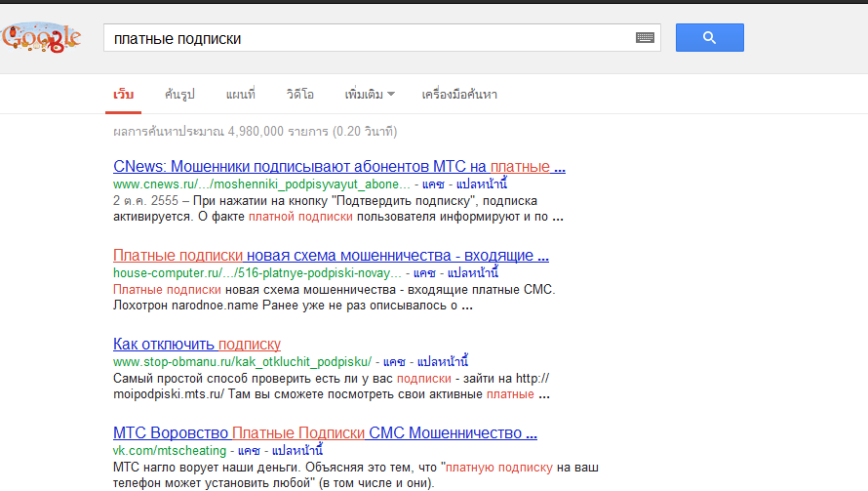Open the วิดีโอ videos tab

(x=300, y=95)
